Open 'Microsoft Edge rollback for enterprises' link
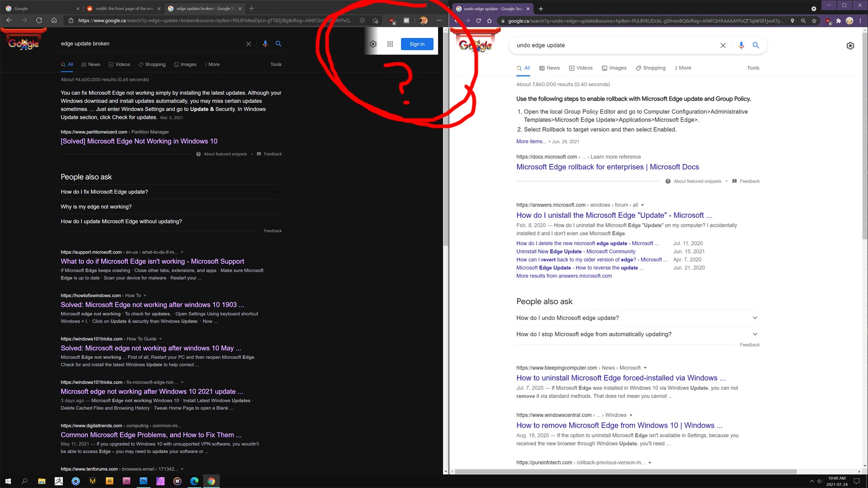Screen dimensions: 868x488 pos(608,167)
